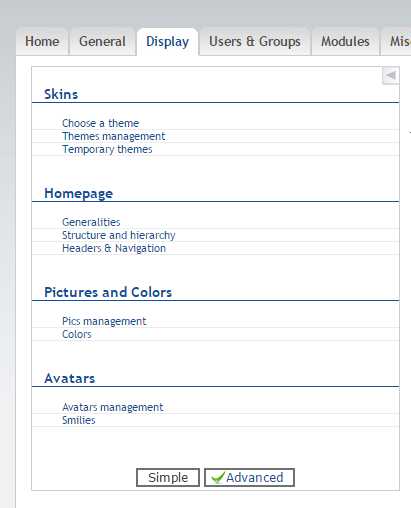Switch to Advanced mode with green checkmark
Image resolution: width=411 pixels, height=508 pixels.
coord(249,477)
